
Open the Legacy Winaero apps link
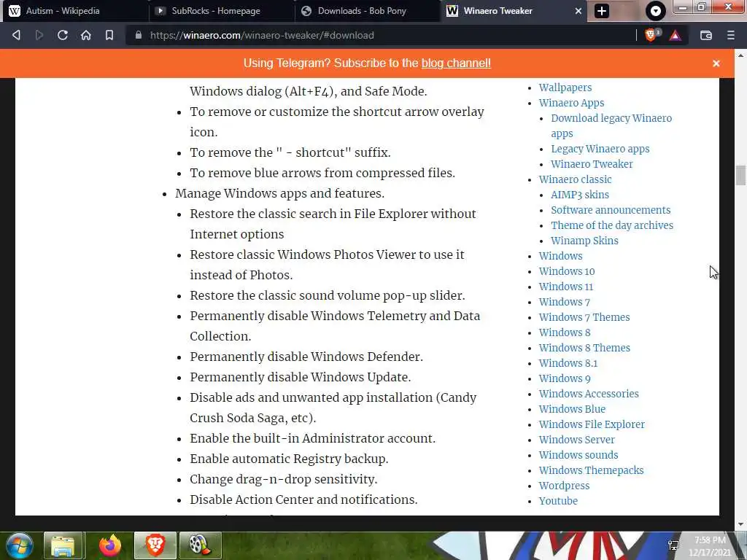click(600, 149)
